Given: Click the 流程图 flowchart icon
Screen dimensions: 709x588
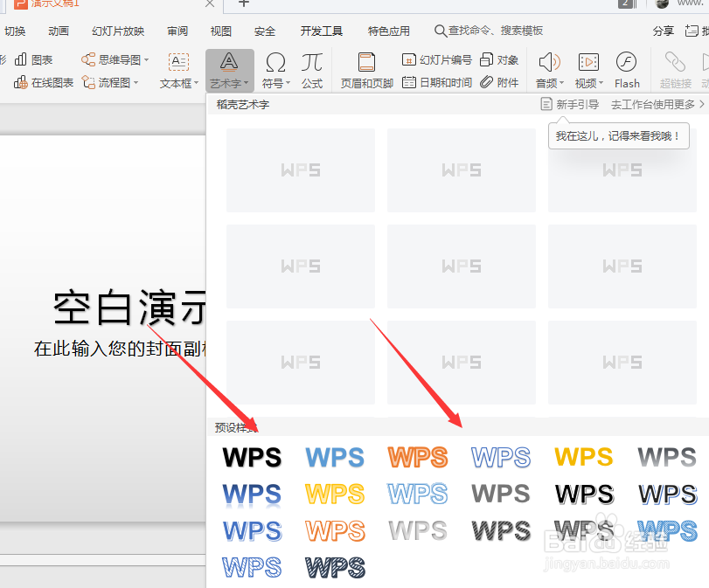Looking at the screenshot, I should point(88,83).
